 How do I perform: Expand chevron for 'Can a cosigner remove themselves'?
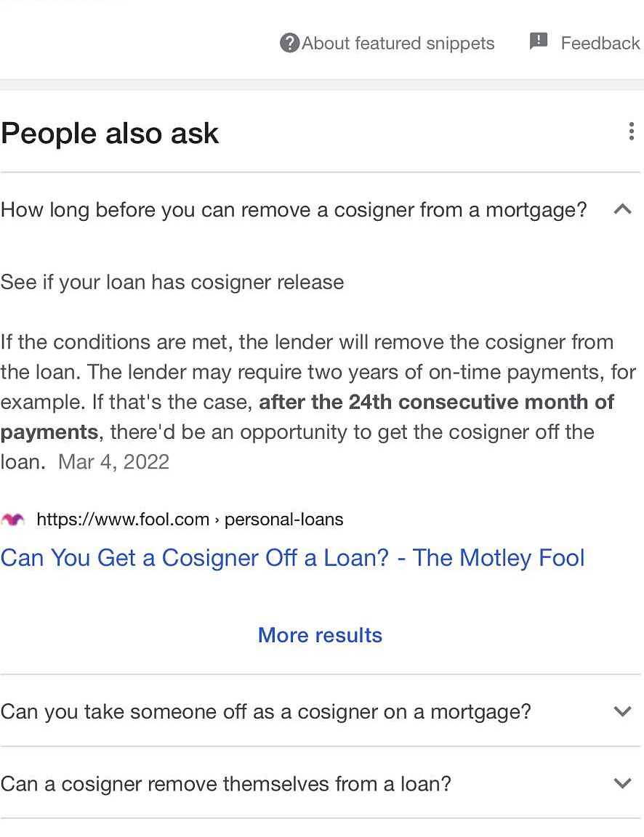click(x=622, y=784)
